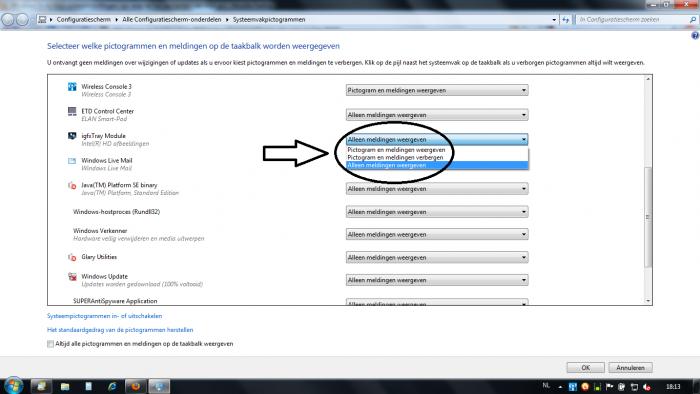This screenshot has width=700, height=394.
Task: Open Internet Explorer from the taskbar
Action: 112,386
